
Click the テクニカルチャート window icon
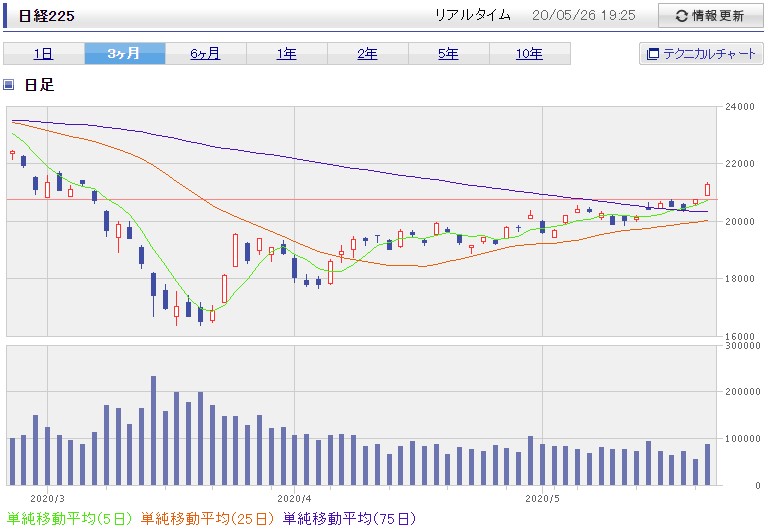[653, 54]
